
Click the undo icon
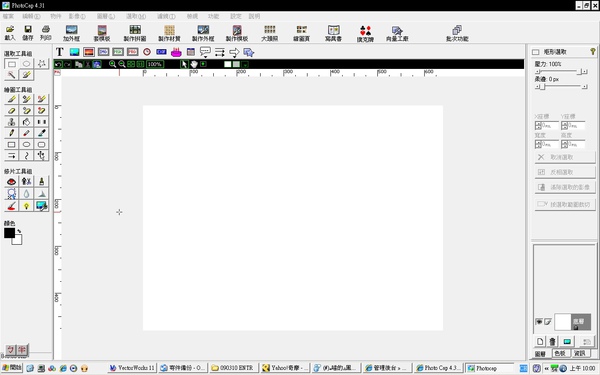click(58, 64)
